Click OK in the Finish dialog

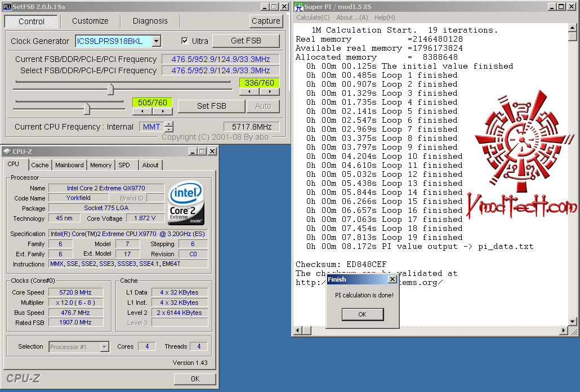pyautogui.click(x=363, y=314)
